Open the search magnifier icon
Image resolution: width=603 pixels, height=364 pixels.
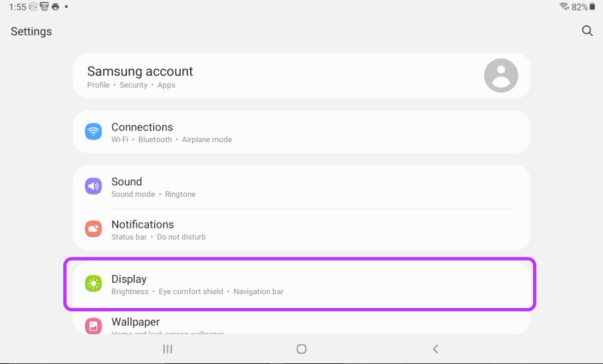click(587, 31)
